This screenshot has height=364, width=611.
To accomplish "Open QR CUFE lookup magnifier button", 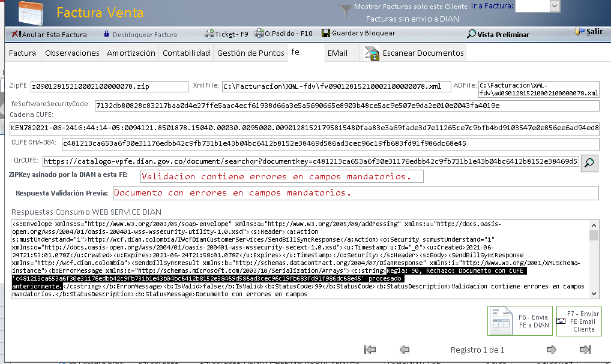I will 589,163.
